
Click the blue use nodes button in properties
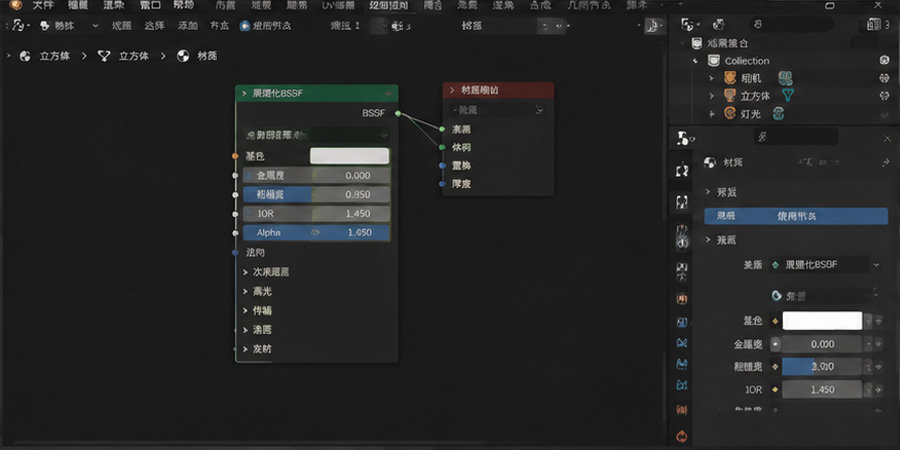[796, 216]
